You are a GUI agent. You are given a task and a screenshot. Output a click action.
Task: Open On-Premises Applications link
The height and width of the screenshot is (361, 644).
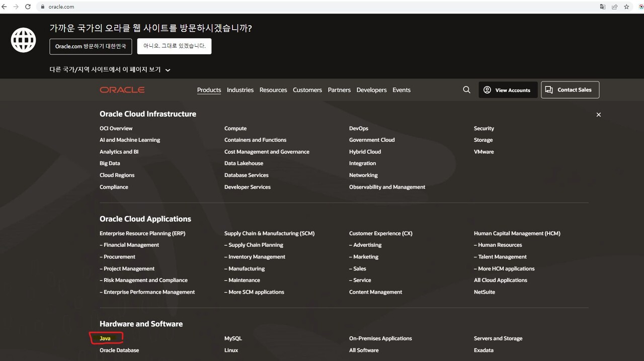[x=380, y=338]
